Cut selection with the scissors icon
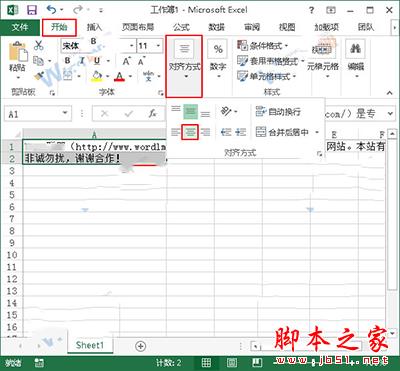The image size is (400, 371). 39,45
